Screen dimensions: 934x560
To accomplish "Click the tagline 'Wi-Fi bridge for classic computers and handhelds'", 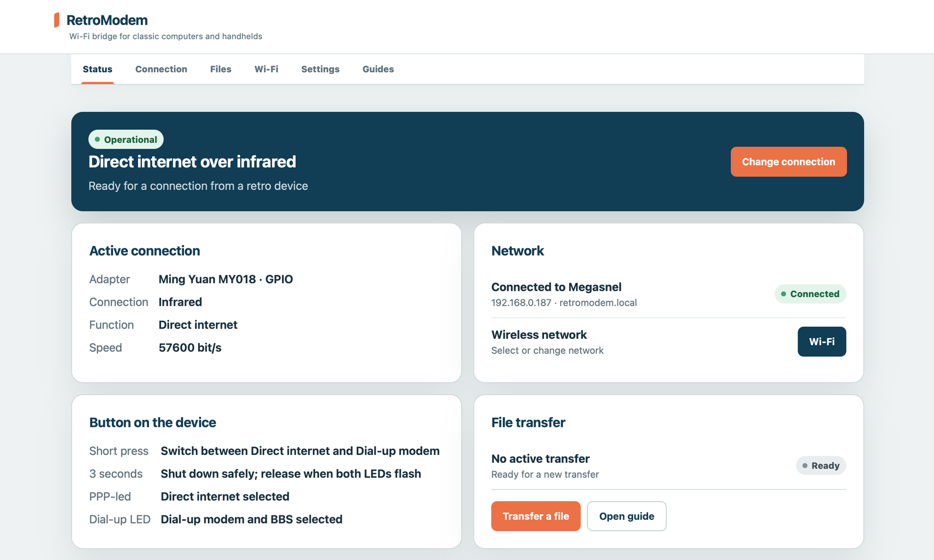I will [166, 36].
